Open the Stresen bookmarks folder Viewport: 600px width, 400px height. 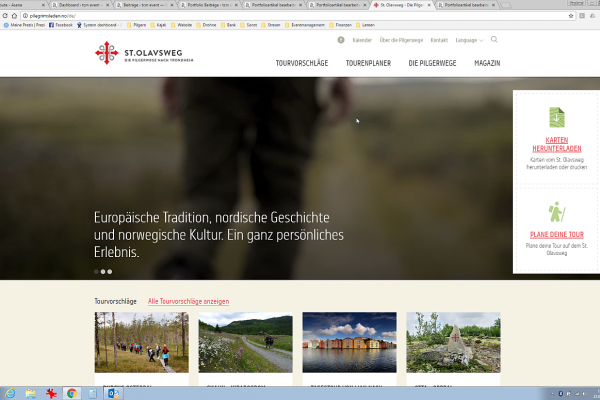271,25
